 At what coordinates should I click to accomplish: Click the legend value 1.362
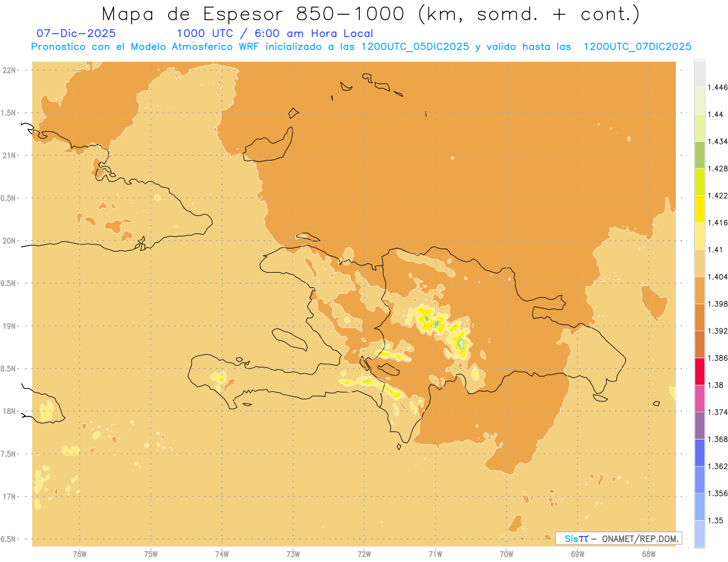pyautogui.click(x=718, y=466)
